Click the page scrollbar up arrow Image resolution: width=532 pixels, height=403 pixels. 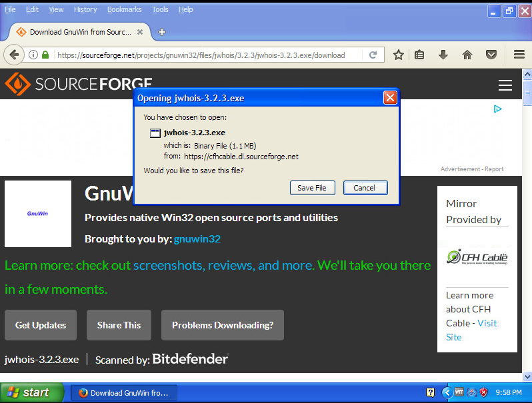coord(527,74)
